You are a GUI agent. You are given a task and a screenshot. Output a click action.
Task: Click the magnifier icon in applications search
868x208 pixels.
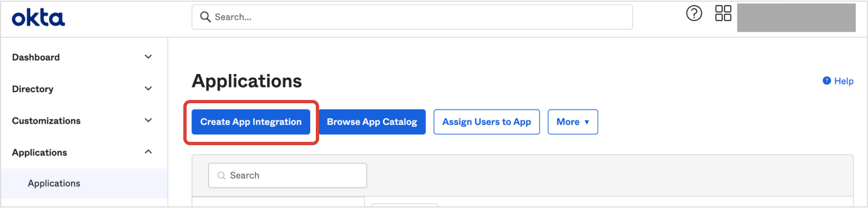(x=221, y=175)
